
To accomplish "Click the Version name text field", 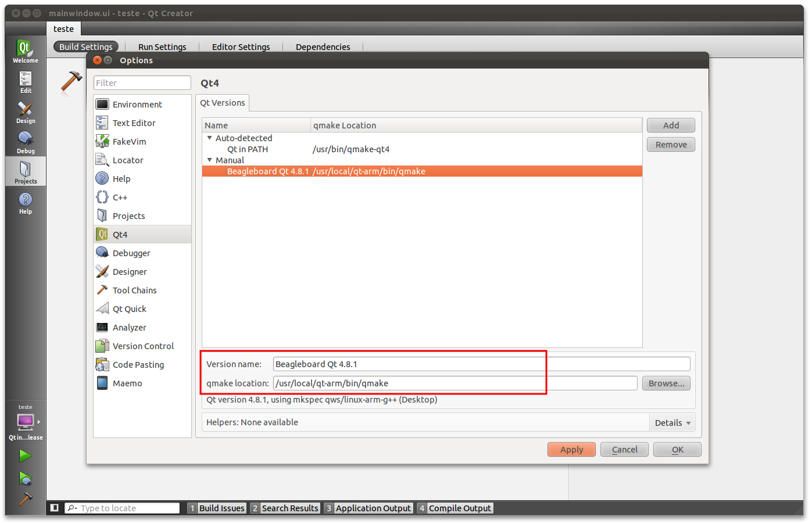I will [x=481, y=364].
